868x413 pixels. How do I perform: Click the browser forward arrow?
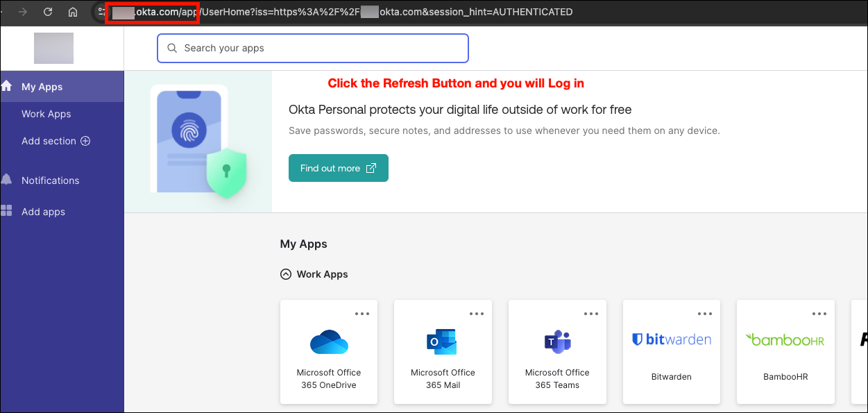23,12
